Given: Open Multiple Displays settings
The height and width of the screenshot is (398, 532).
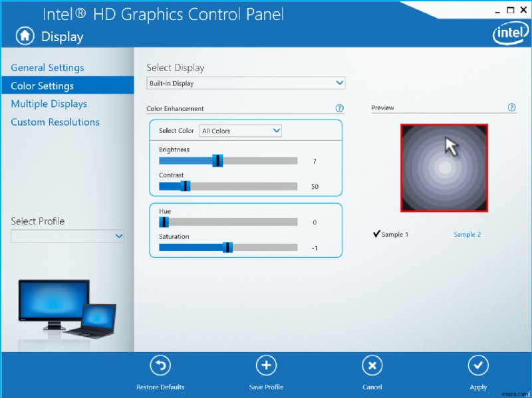Looking at the screenshot, I should point(49,104).
